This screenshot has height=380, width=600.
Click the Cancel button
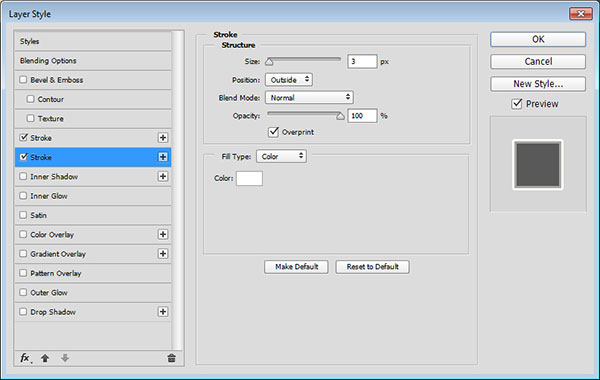pyautogui.click(x=538, y=61)
